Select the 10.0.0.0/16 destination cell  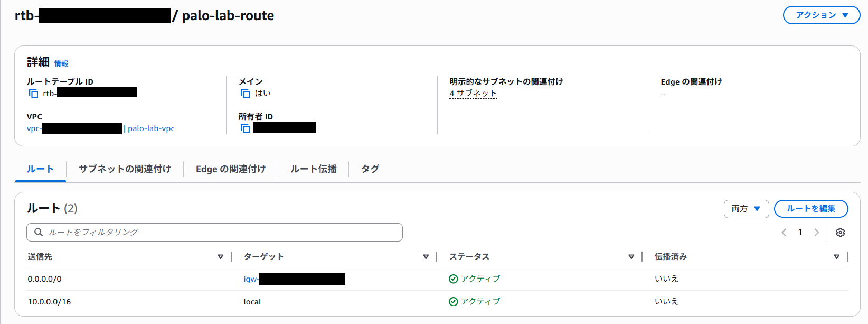[x=50, y=302]
